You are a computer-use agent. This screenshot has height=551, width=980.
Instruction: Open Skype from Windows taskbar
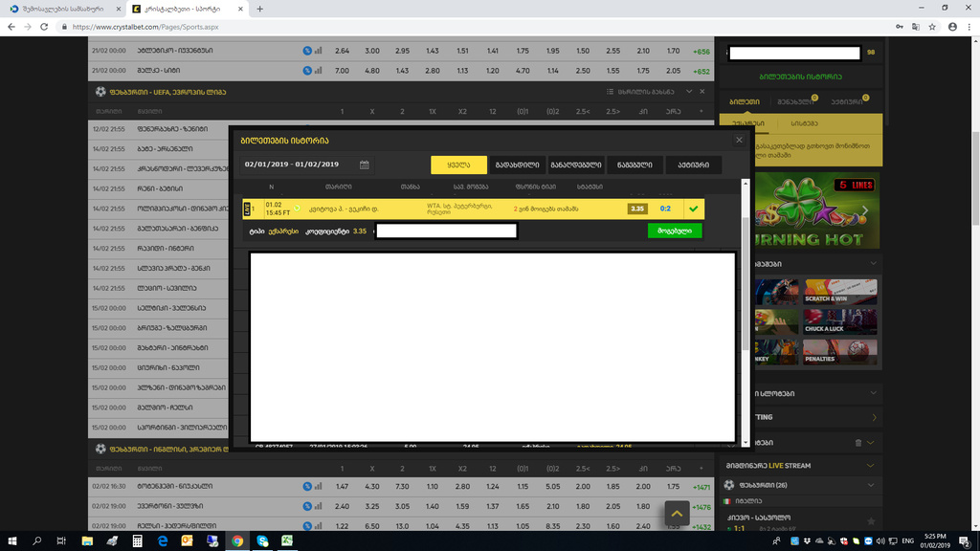coord(262,541)
